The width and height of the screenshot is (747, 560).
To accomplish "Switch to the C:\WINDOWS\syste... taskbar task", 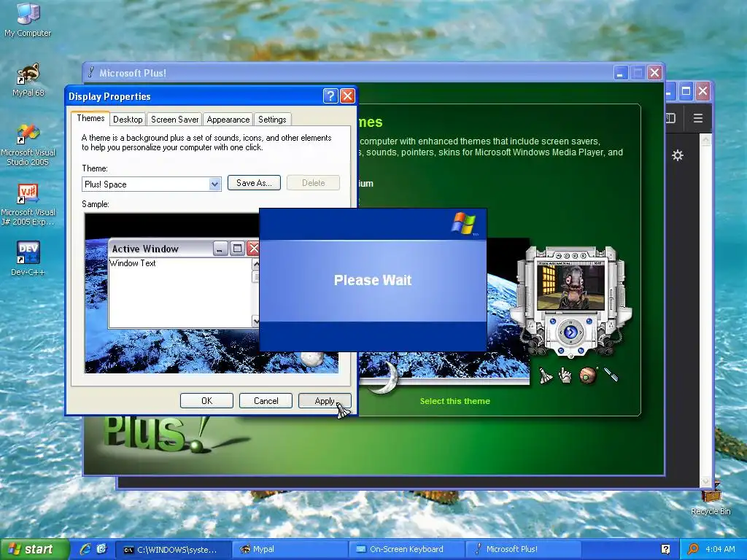I will [174, 549].
